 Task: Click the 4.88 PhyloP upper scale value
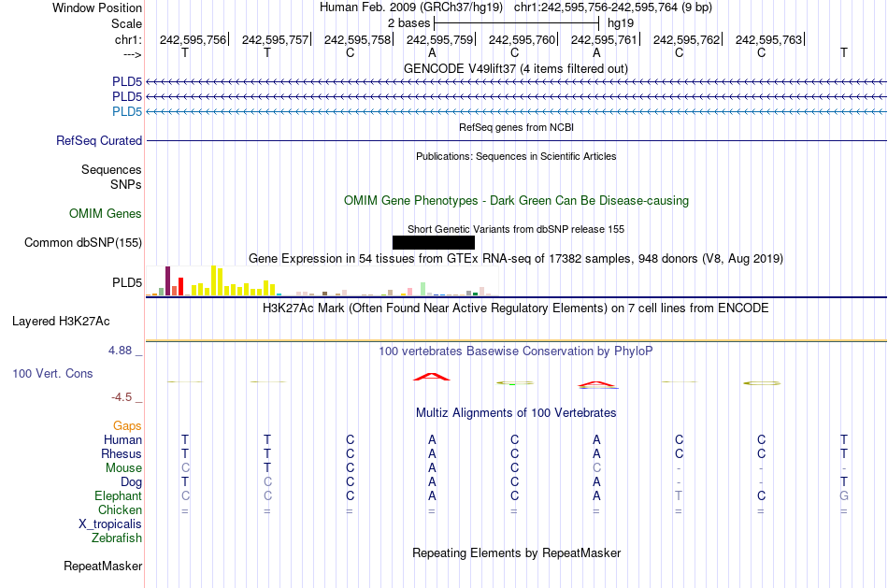[x=120, y=351]
